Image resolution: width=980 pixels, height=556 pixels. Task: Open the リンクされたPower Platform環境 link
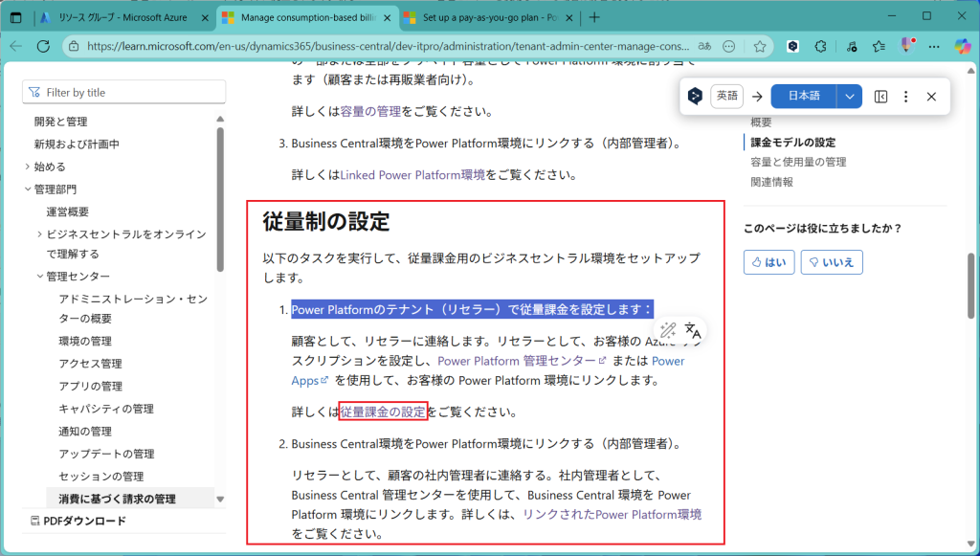click(x=612, y=514)
